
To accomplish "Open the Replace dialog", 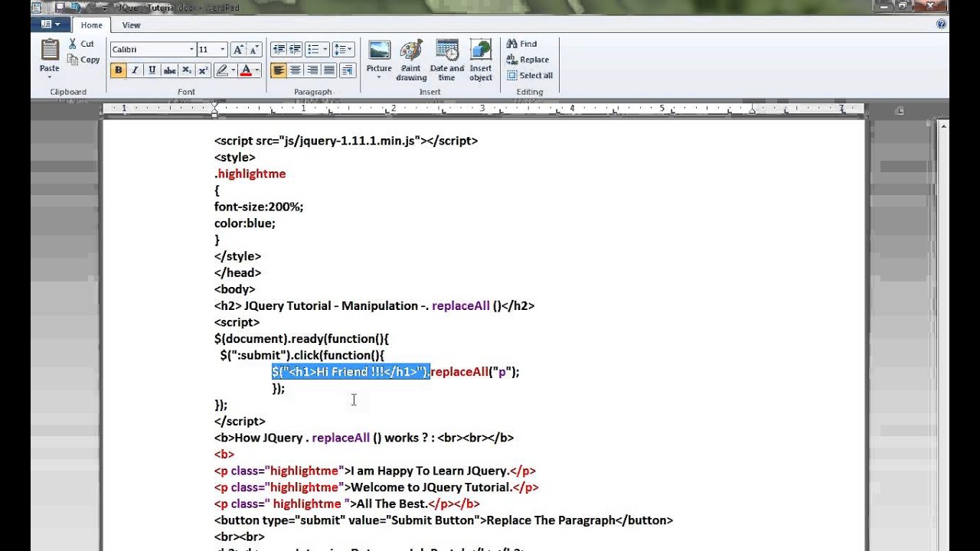I will (528, 60).
